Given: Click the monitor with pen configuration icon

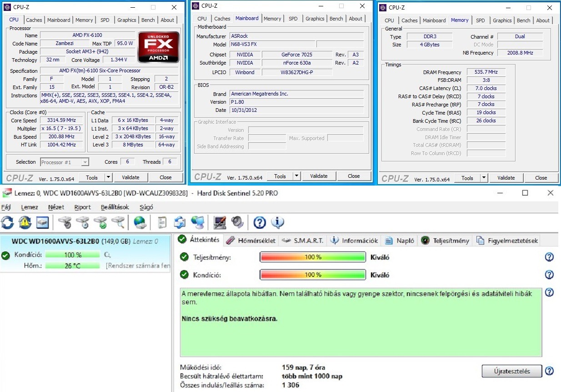Looking at the screenshot, I should (220, 222).
